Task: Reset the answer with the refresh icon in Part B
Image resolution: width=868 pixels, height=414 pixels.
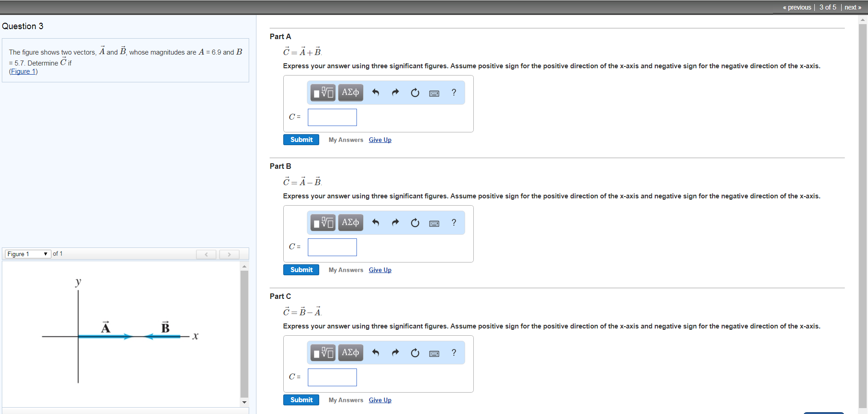Action: pyautogui.click(x=414, y=222)
